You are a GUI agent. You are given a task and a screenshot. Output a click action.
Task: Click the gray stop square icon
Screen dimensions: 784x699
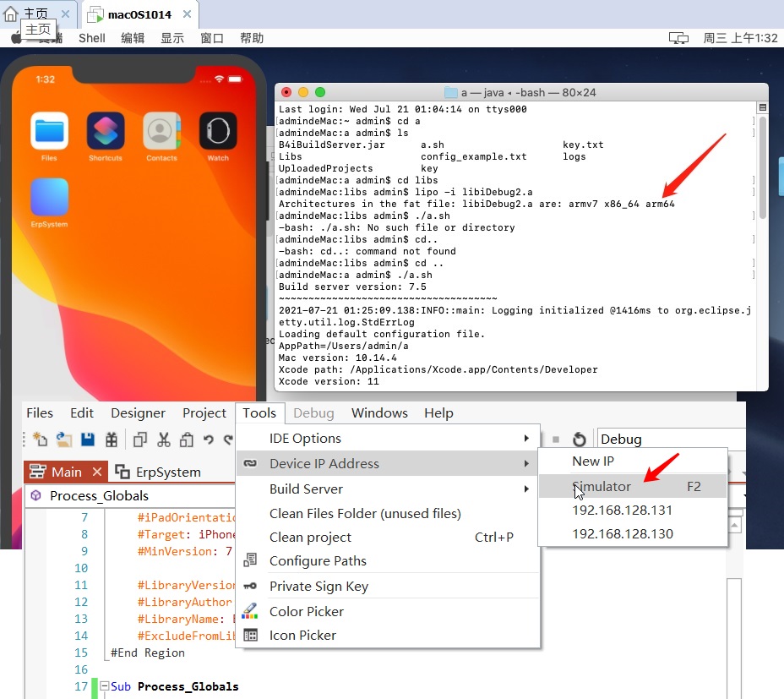(x=556, y=440)
